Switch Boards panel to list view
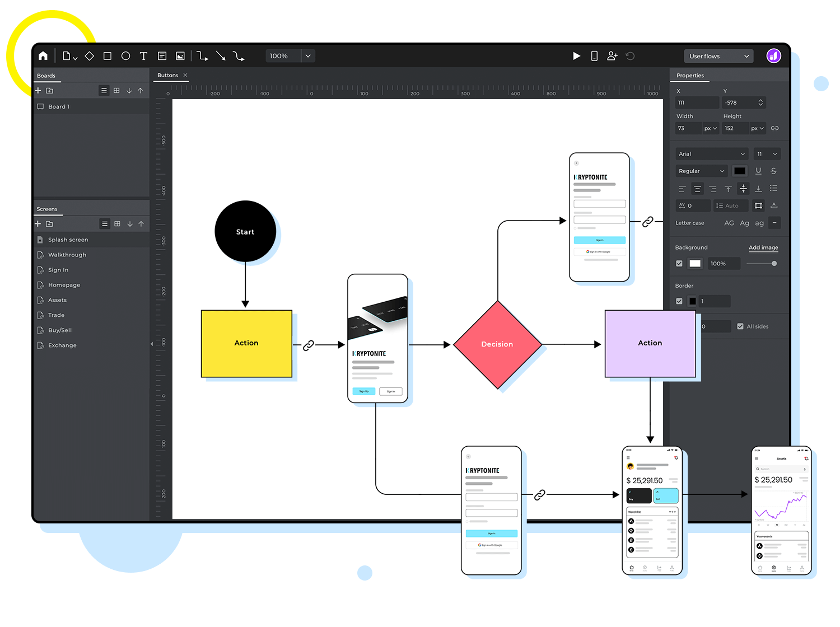The width and height of the screenshot is (840, 627). pos(104,90)
